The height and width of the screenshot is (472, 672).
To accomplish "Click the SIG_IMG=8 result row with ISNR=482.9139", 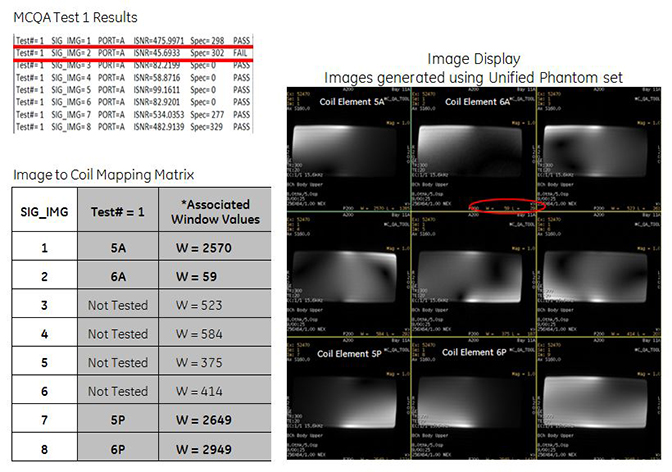I will (134, 128).
